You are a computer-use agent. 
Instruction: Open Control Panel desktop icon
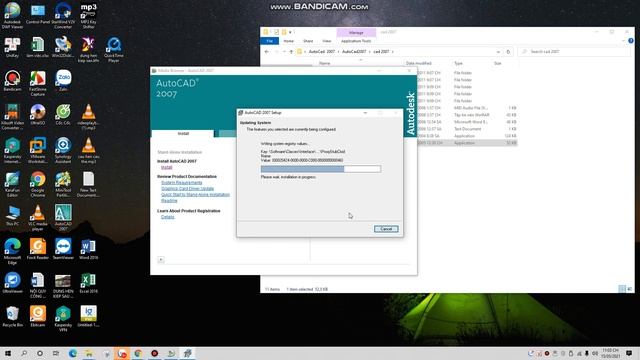(x=38, y=13)
